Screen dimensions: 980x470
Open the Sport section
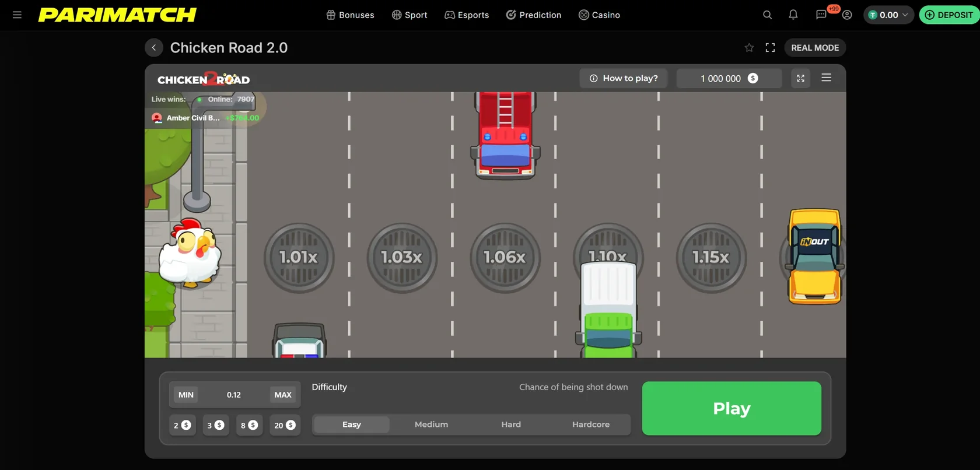click(x=409, y=15)
